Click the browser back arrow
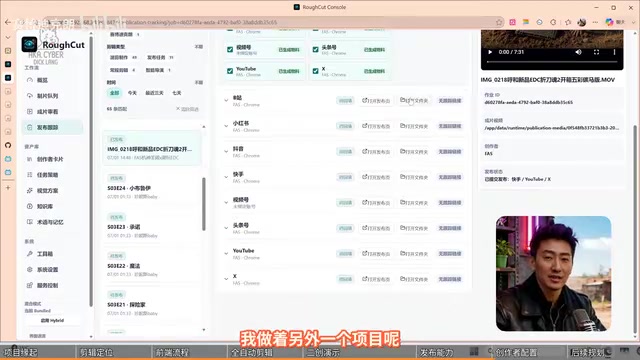 8,22
